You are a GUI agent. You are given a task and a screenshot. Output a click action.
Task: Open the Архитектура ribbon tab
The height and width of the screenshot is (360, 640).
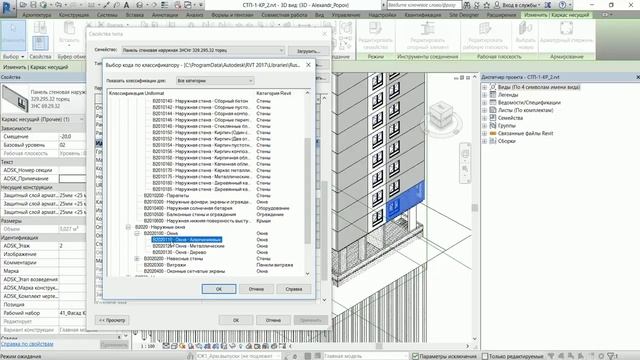pos(37,15)
